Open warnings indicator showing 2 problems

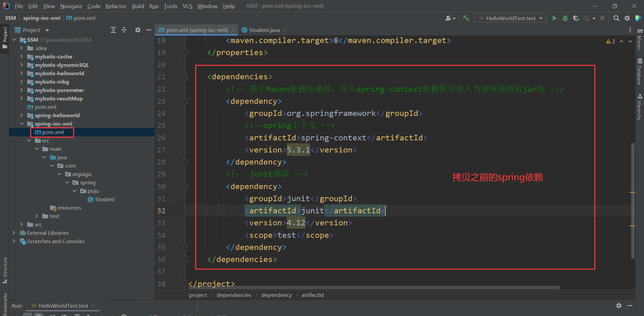(x=610, y=41)
